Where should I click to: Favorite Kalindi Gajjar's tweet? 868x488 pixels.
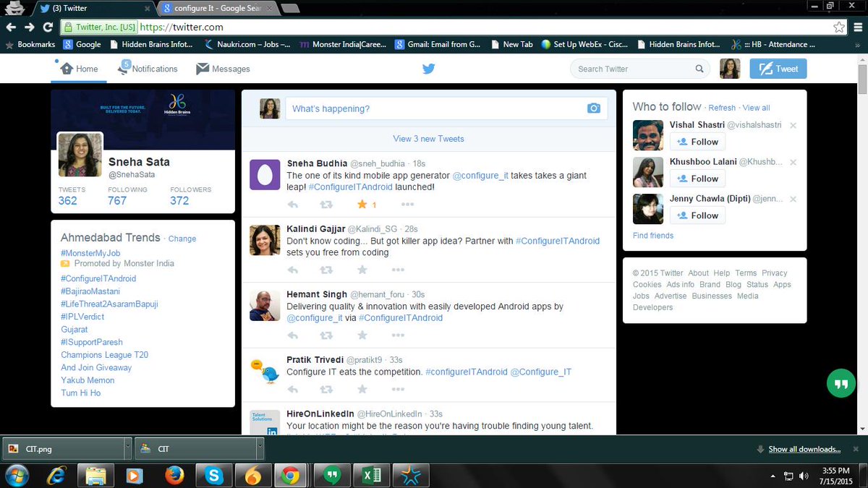point(362,270)
